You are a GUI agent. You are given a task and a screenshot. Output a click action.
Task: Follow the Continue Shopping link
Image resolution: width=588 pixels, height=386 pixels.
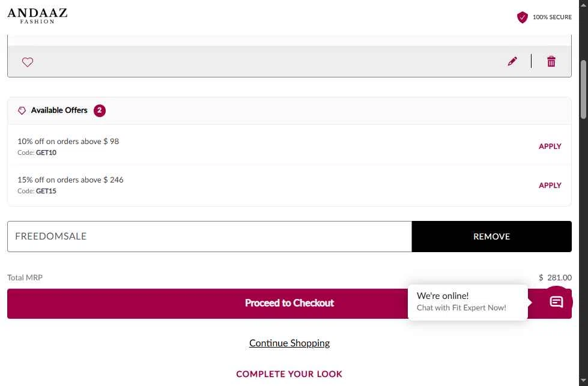tap(289, 343)
